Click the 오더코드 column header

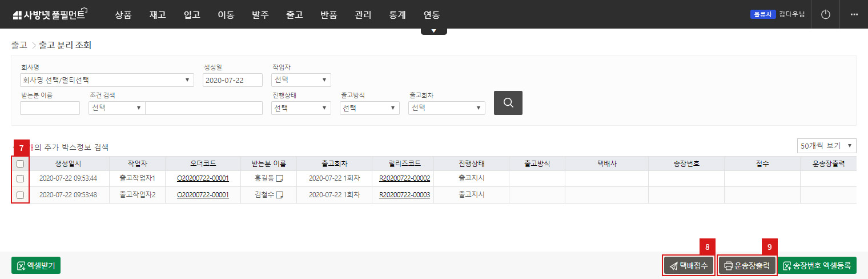pyautogui.click(x=203, y=164)
